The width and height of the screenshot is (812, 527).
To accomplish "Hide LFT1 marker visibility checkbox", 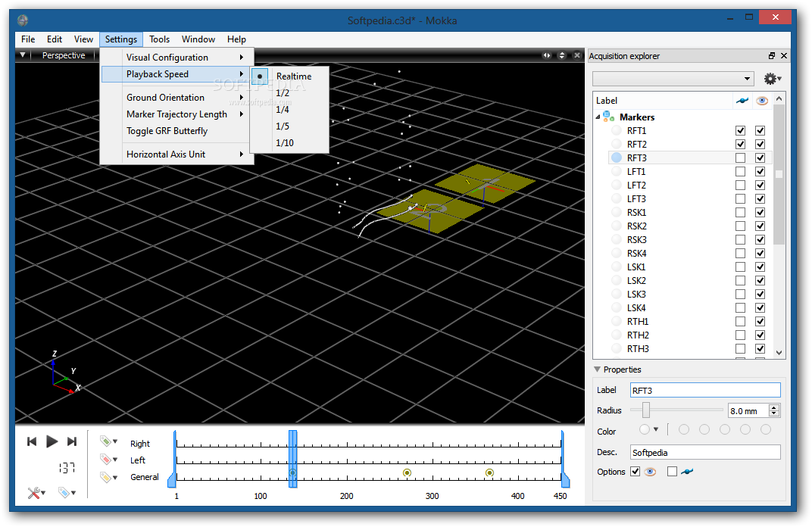I will pyautogui.click(x=760, y=171).
